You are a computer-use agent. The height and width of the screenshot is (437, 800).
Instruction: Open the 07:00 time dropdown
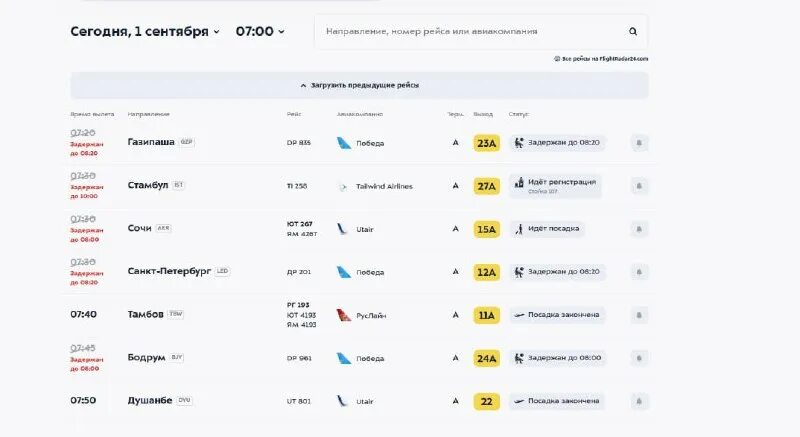[260, 31]
